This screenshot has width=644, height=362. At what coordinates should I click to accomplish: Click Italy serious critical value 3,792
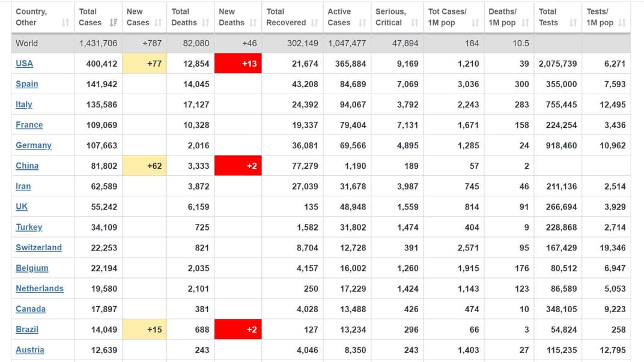click(408, 104)
